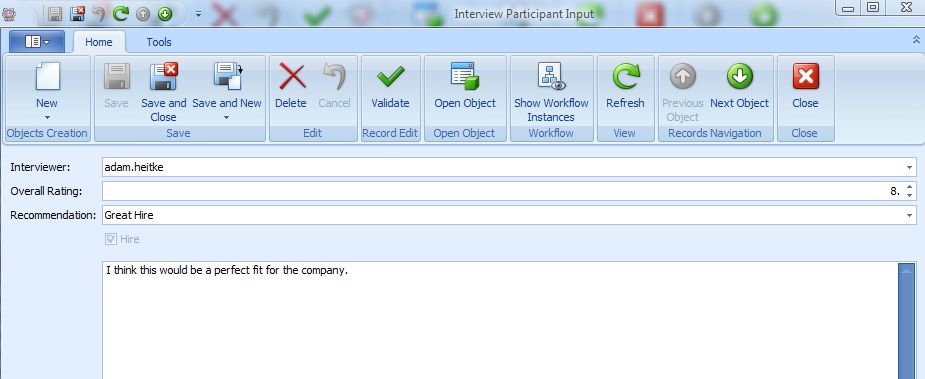Click Show Workflow Instances button

[551, 92]
